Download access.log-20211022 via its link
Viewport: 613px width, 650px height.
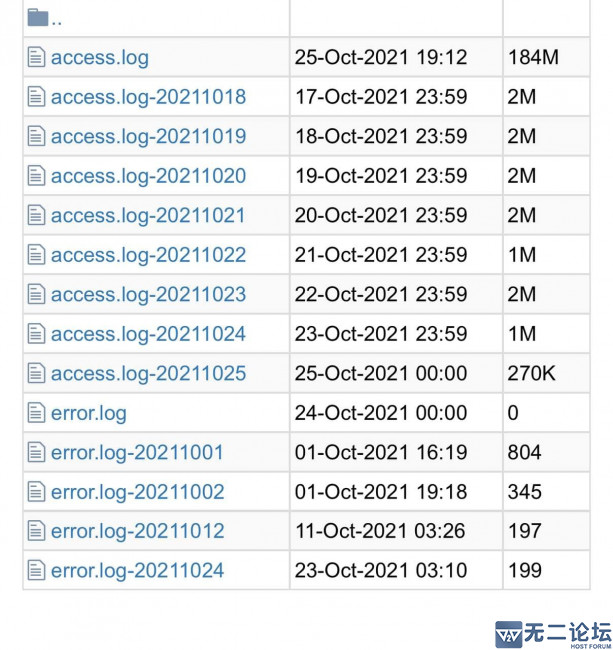tap(148, 255)
